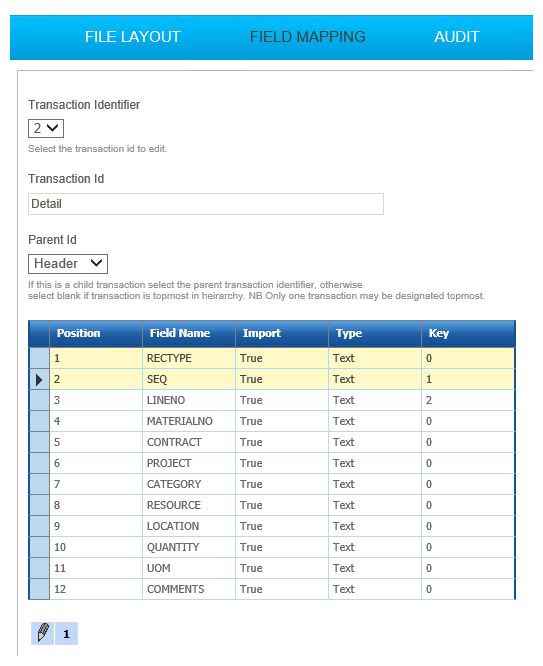Select page 1 in the grid pager
Screen dimensions: 543x666
pyautogui.click(x=66, y=634)
